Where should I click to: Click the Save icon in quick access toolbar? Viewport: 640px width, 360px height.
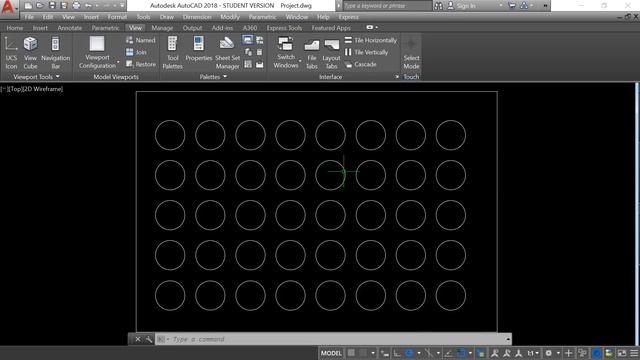pyautogui.click(x=52, y=6)
